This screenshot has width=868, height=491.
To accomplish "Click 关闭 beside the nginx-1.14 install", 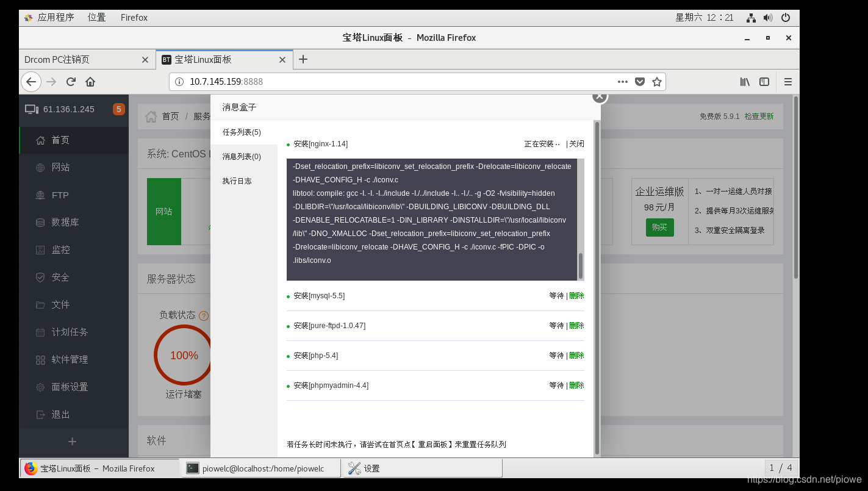I will (576, 144).
